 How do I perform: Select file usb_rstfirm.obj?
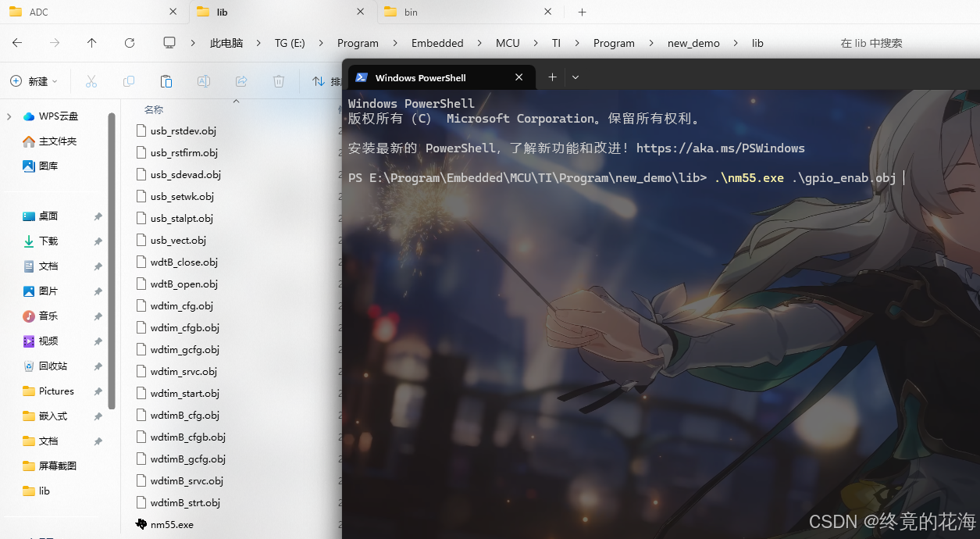177,152
